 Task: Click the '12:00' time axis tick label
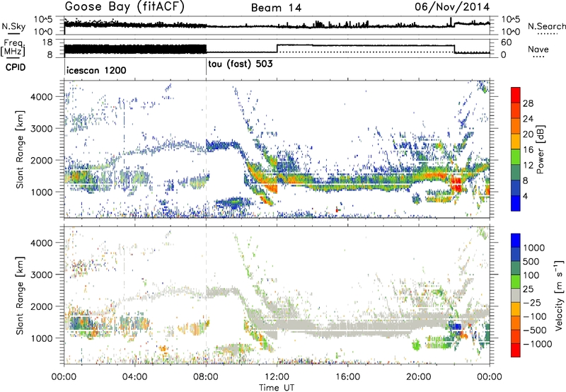[x=277, y=377]
